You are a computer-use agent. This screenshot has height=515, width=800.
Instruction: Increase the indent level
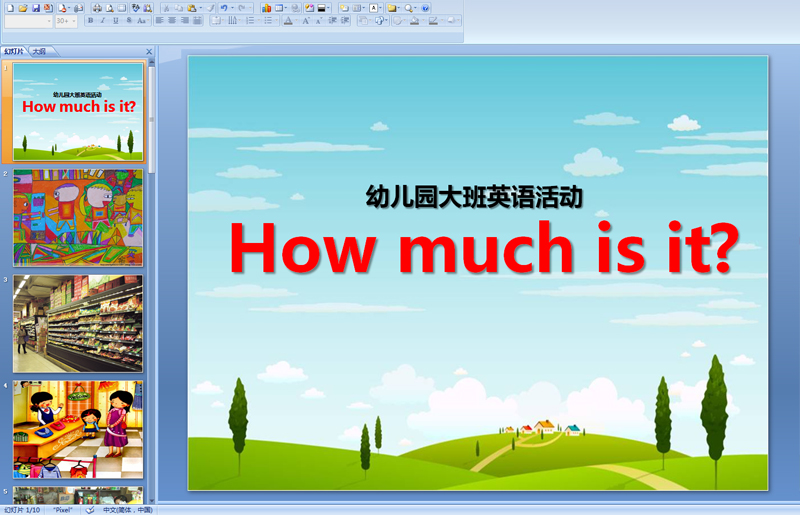pos(345,20)
